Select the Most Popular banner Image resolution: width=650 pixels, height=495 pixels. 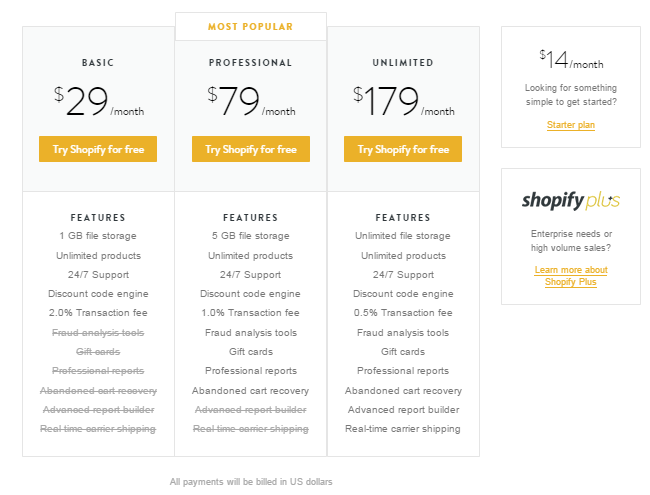click(x=251, y=27)
